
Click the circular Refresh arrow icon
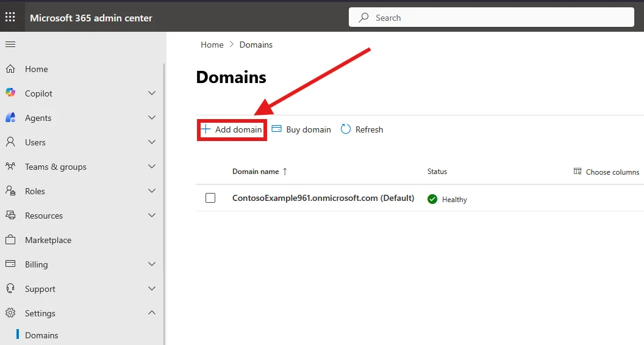[346, 129]
